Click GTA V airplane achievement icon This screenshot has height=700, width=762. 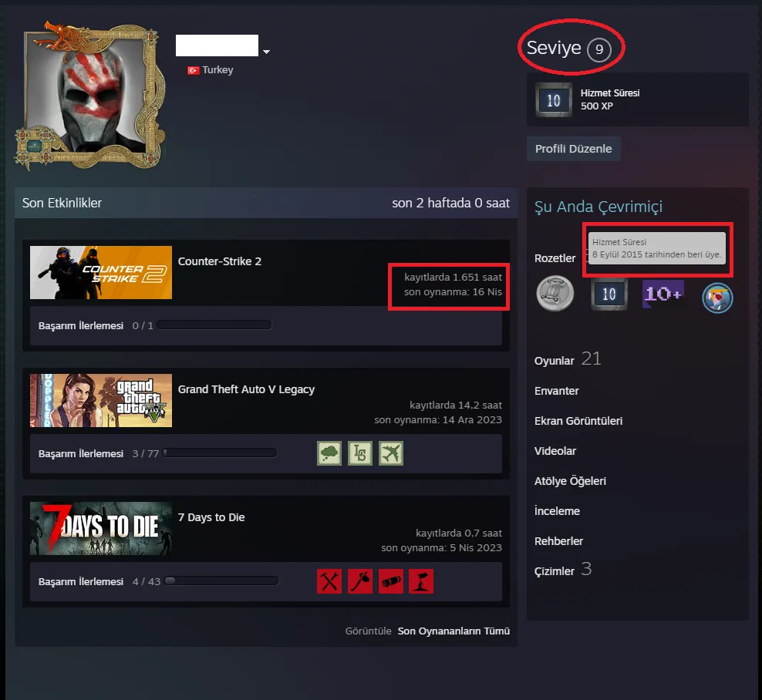pos(391,453)
